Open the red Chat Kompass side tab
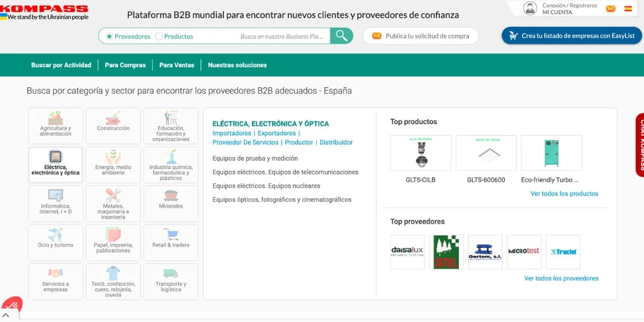The width and height of the screenshot is (644, 322). [640, 145]
